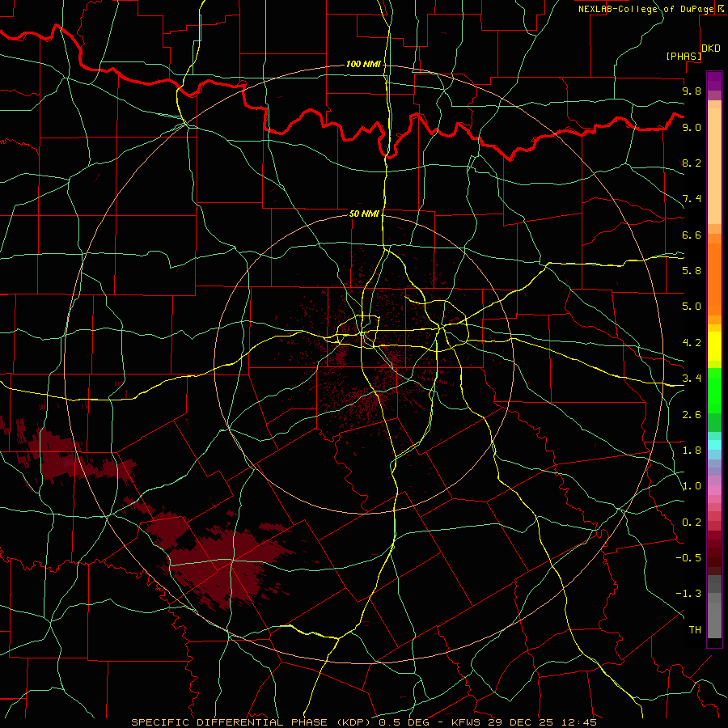Screen dimensions: 728x728
Task: Click the 5.8 scale value
Action: [692, 271]
